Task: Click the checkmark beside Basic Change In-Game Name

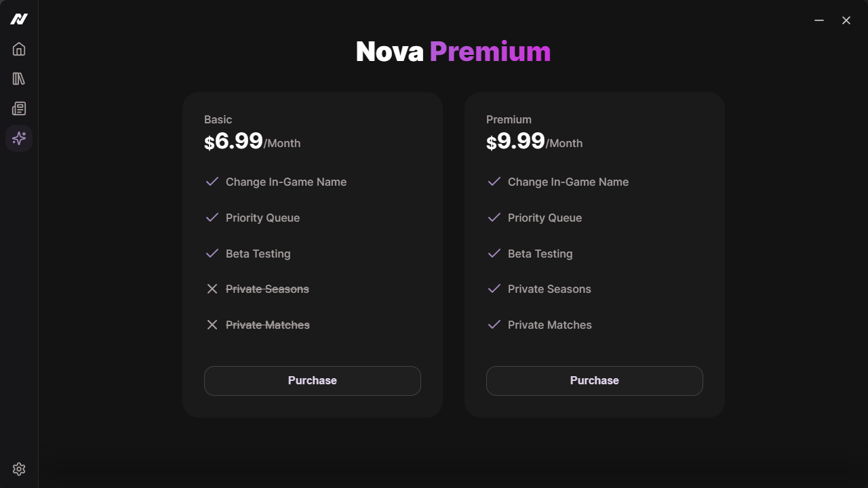Action: (212, 182)
